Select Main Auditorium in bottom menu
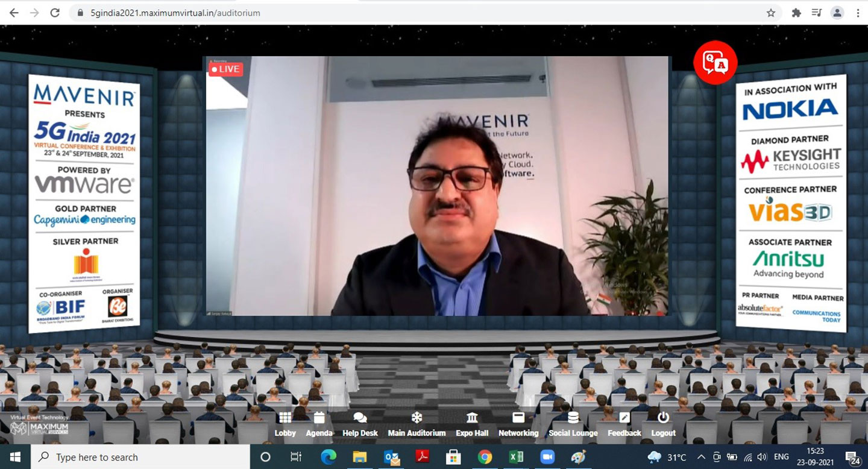 417,425
